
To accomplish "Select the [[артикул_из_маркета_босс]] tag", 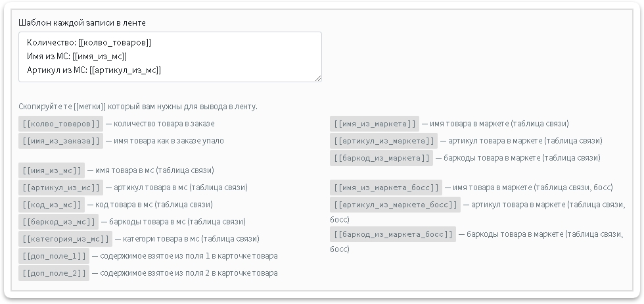I will point(395,205).
